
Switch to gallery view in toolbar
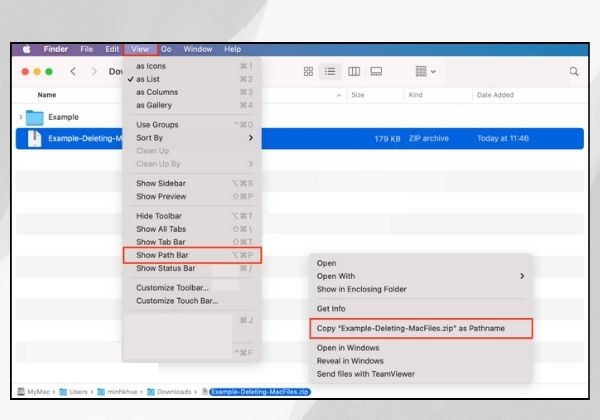tap(376, 72)
